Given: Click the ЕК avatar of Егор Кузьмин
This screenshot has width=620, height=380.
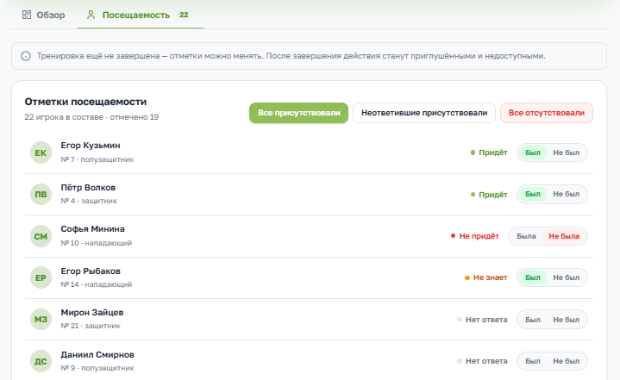Looking at the screenshot, I should pyautogui.click(x=41, y=153).
